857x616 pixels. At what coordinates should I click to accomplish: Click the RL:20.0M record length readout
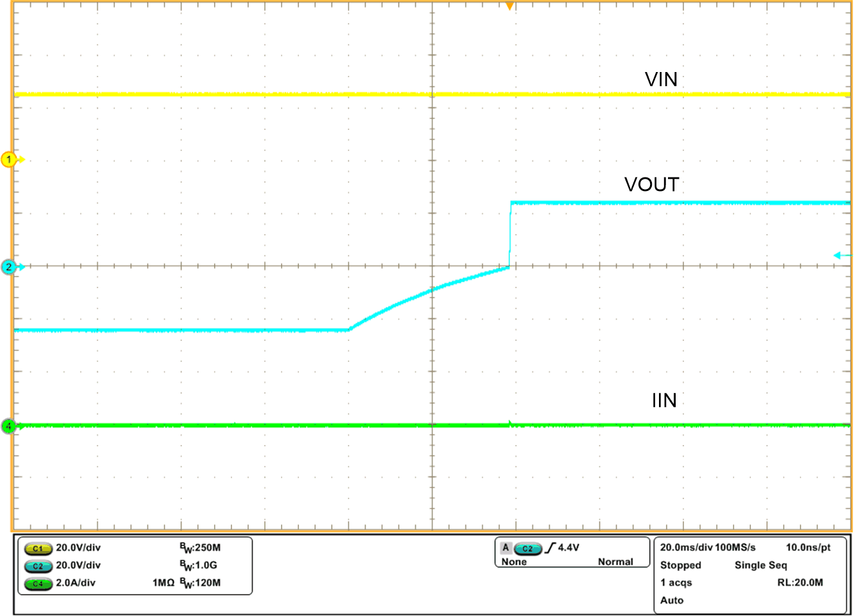800,583
